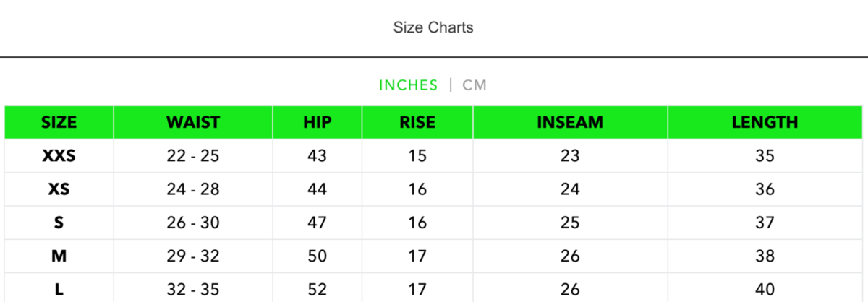Click the Size Charts heading
The height and width of the screenshot is (302, 868).
point(433,27)
